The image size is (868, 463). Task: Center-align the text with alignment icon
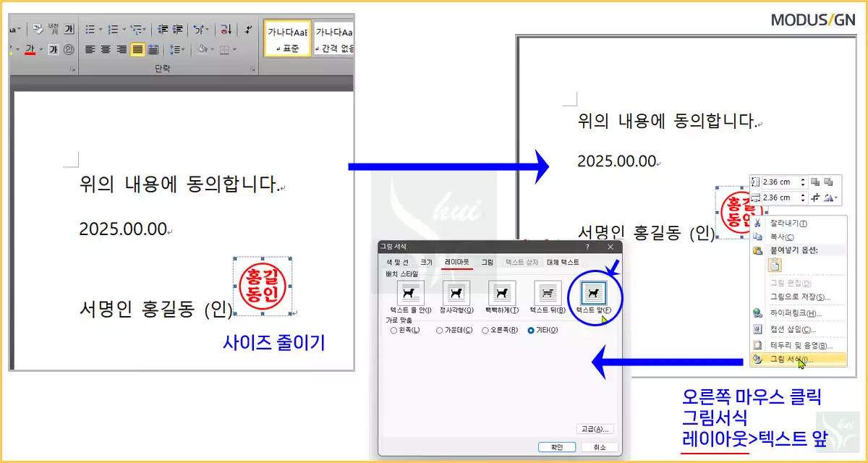click(106, 49)
